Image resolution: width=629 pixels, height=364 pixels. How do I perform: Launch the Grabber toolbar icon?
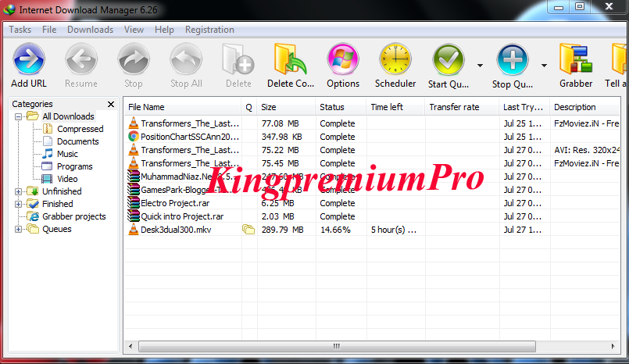click(576, 59)
